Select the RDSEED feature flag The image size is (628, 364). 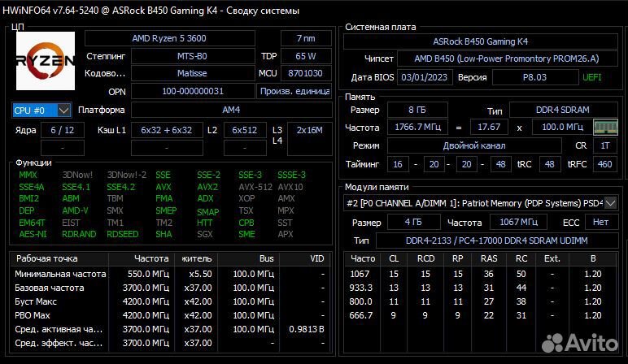[123, 234]
